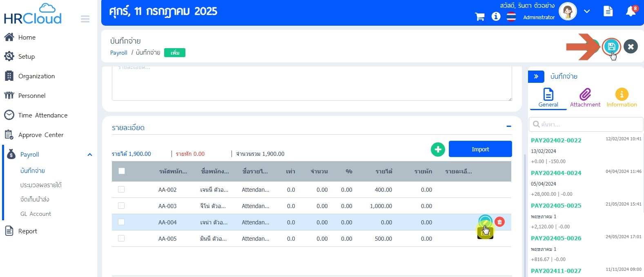The height and width of the screenshot is (277, 644).
Task: Open the info circle icon in header
Action: [496, 16]
